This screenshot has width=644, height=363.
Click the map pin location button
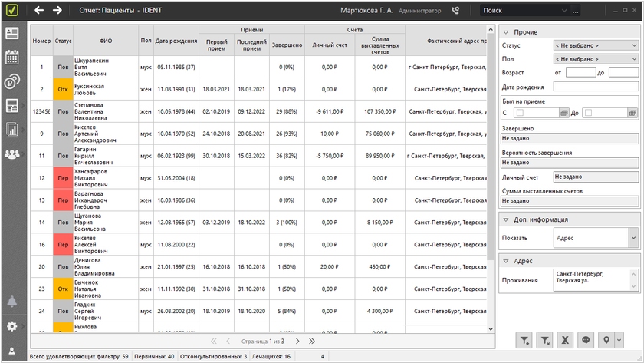click(606, 340)
